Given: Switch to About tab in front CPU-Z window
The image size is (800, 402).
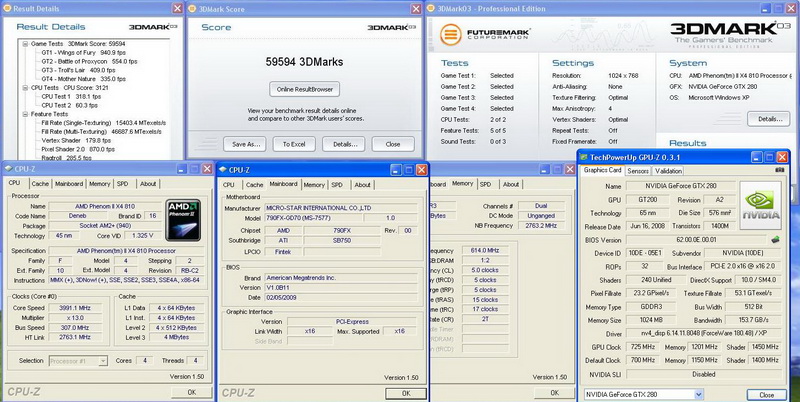Looking at the screenshot, I should point(363,185).
